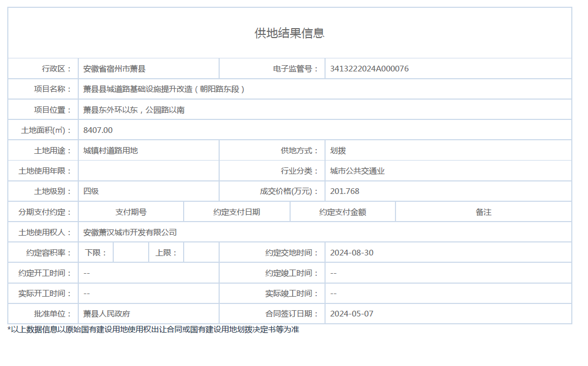The image size is (588, 366).
Task: Select the land grade value 四级
Action: coord(91,191)
